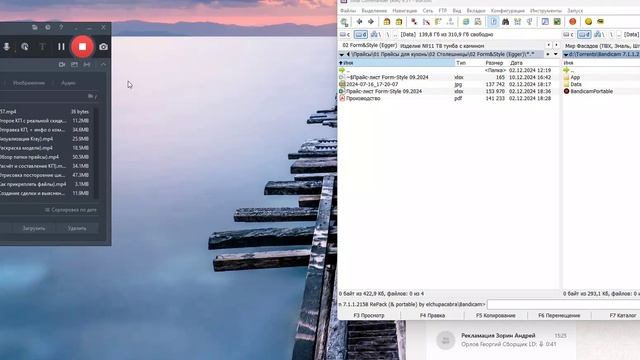Click the globe FTP connect toolbar icon
The width and height of the screenshot is (640, 360).
tap(466, 22)
